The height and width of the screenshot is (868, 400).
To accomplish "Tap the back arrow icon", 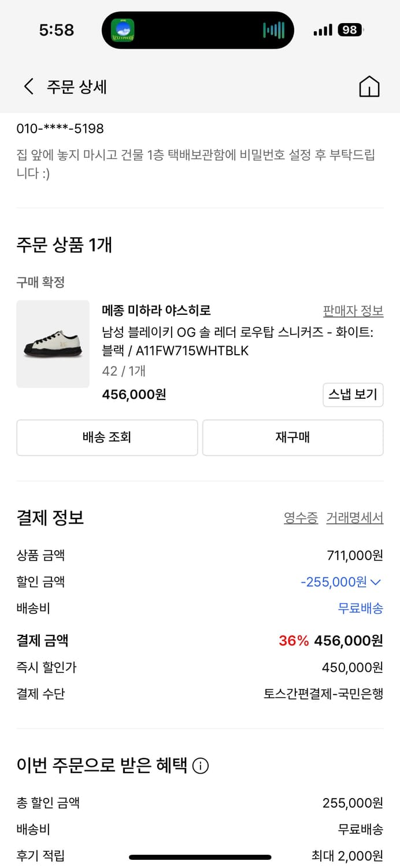I will [x=28, y=87].
